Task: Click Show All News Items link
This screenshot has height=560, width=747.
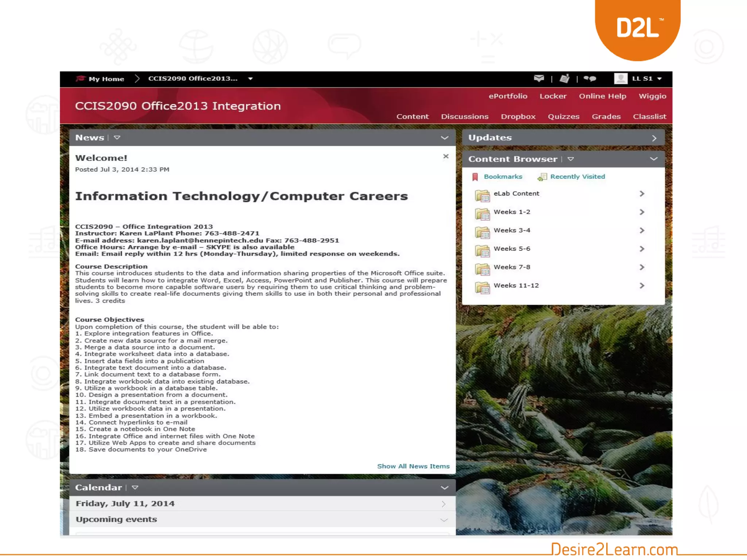Action: pos(413,466)
